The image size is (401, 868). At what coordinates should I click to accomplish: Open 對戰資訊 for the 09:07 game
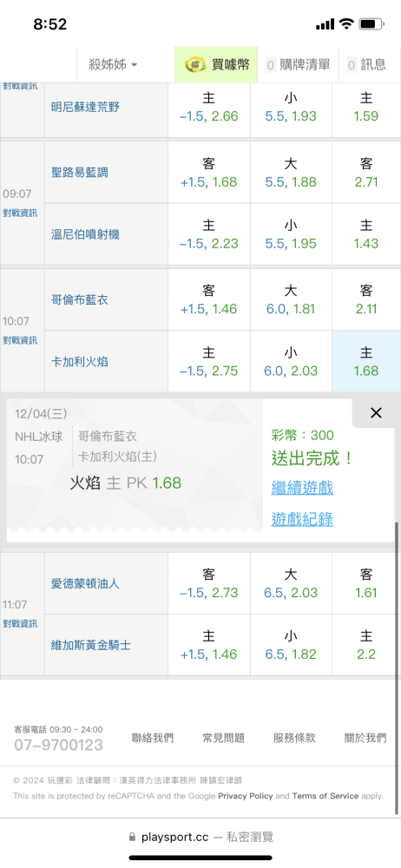pyautogui.click(x=20, y=213)
